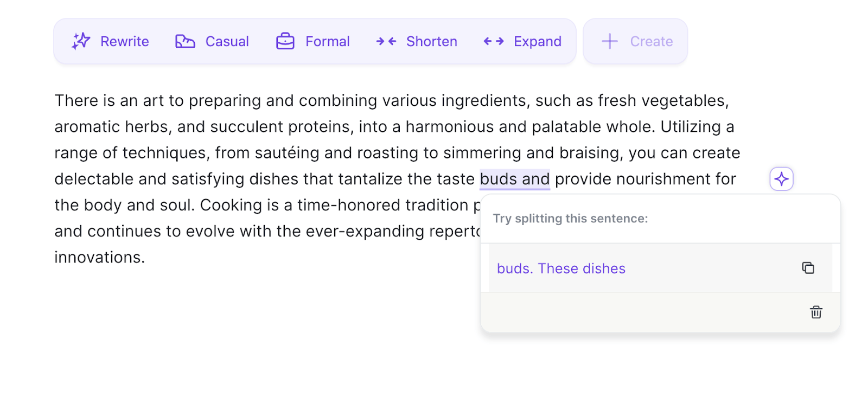Viewport: 868px width, 403px height.
Task: Place cursor at the word "innovations."
Action: point(100,257)
